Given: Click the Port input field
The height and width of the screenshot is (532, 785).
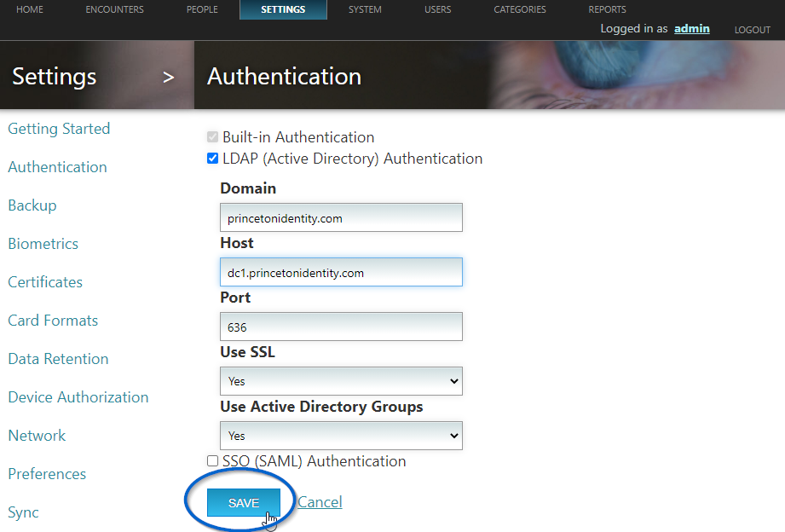Looking at the screenshot, I should tap(341, 327).
